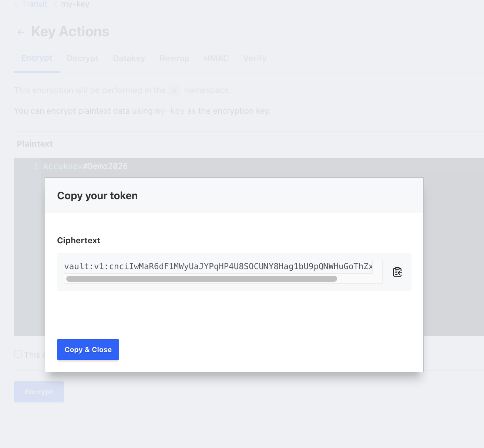This screenshot has width=484, height=448.
Task: Click the vault:v1 ciphertext text field
Action: point(218,266)
